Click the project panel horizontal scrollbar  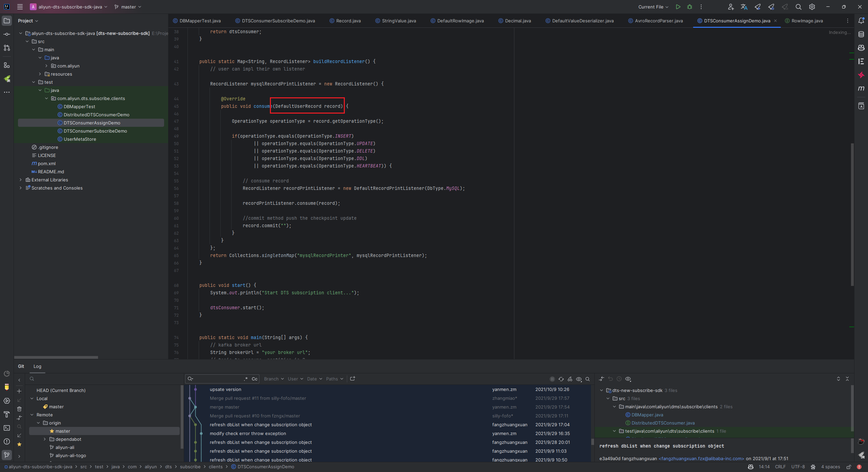click(x=56, y=357)
